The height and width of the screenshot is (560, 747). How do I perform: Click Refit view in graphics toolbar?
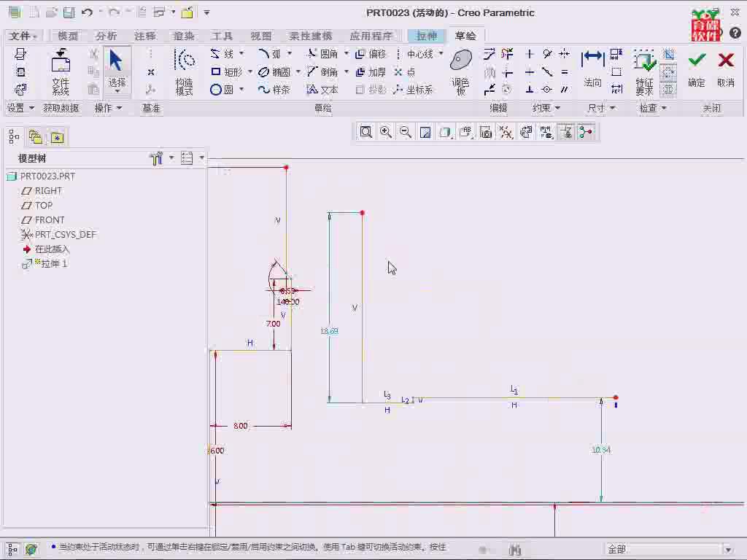click(x=366, y=132)
